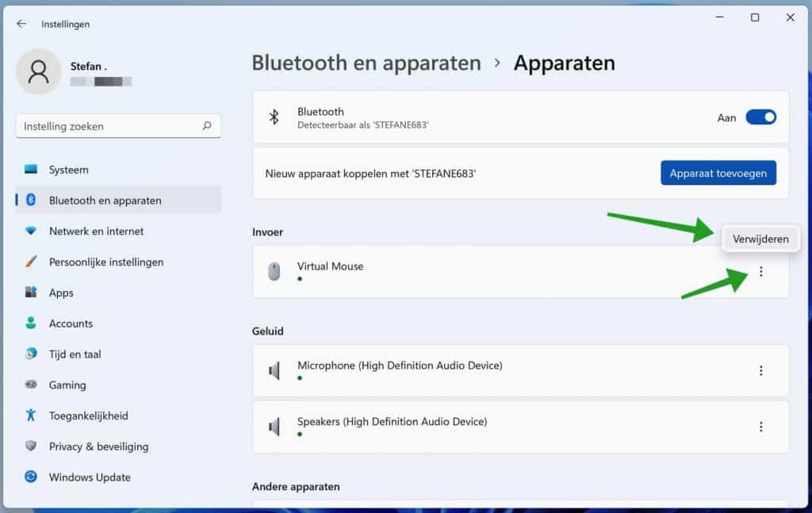Image resolution: width=812 pixels, height=513 pixels.
Task: Click the magnifier icon in the search box
Action: click(206, 125)
